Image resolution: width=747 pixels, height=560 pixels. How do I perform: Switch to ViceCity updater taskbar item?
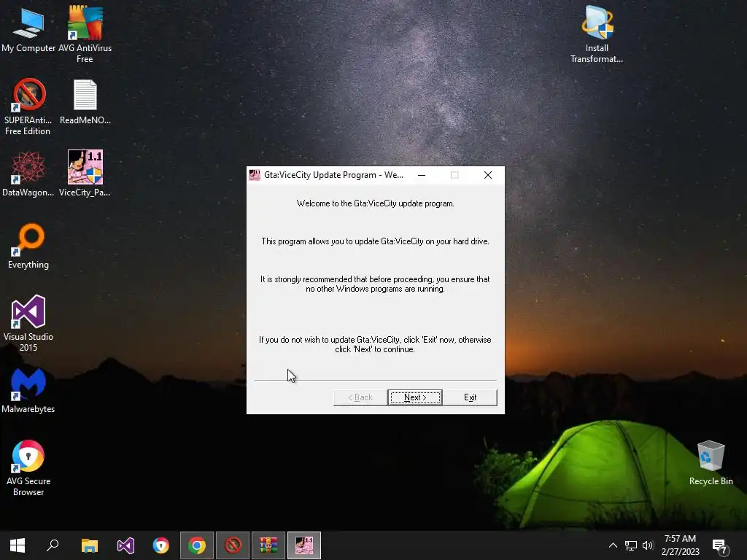click(x=304, y=545)
